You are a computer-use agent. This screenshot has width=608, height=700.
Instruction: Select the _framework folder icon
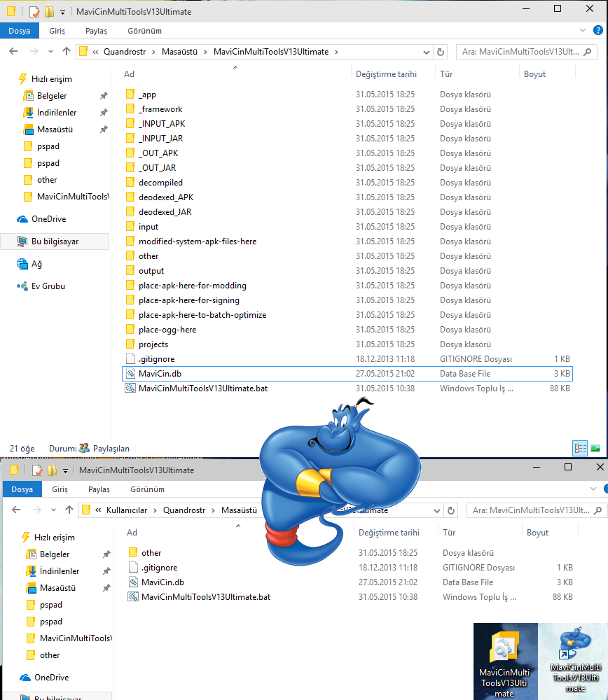tap(130, 109)
